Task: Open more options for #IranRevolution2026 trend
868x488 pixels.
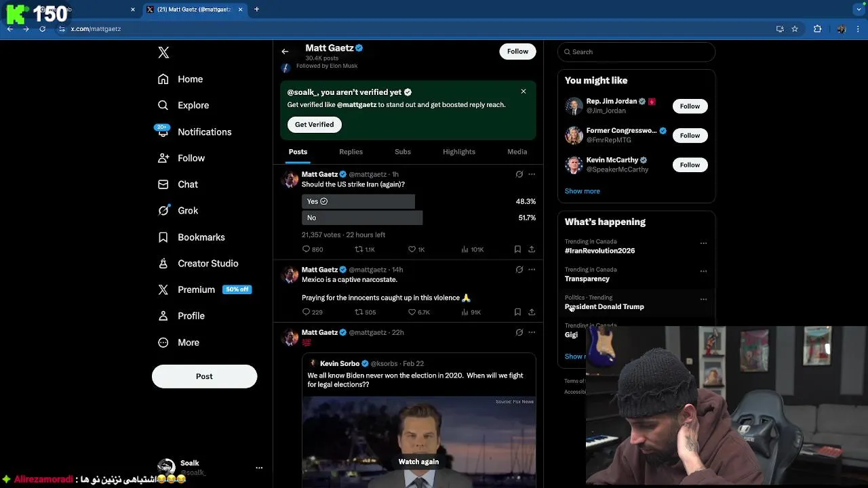Action: tap(703, 243)
